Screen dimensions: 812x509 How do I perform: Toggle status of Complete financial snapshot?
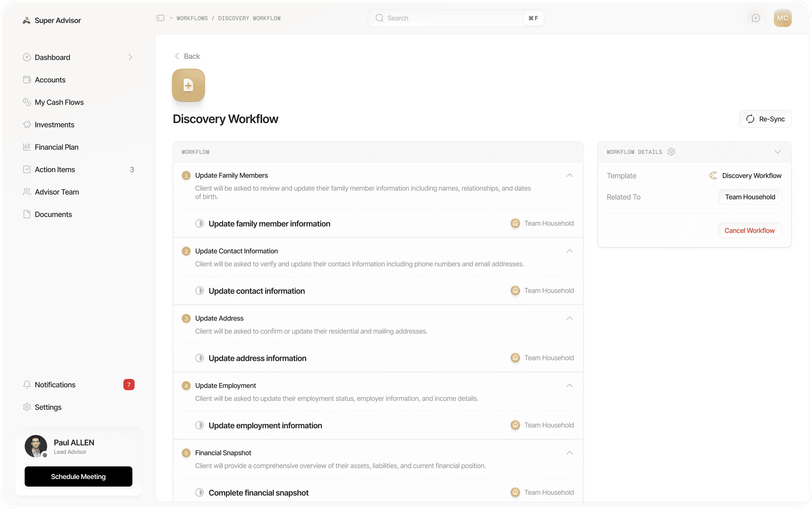(x=200, y=493)
